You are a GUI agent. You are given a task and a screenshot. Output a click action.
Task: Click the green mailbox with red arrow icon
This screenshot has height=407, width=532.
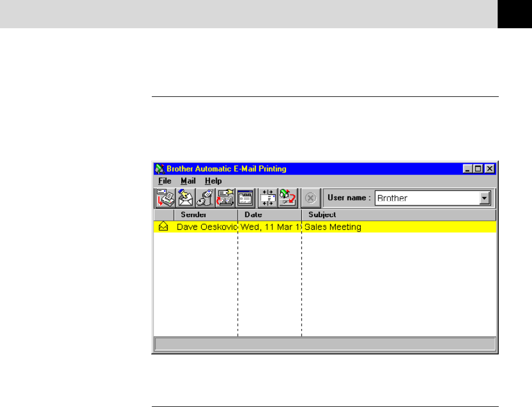288,198
